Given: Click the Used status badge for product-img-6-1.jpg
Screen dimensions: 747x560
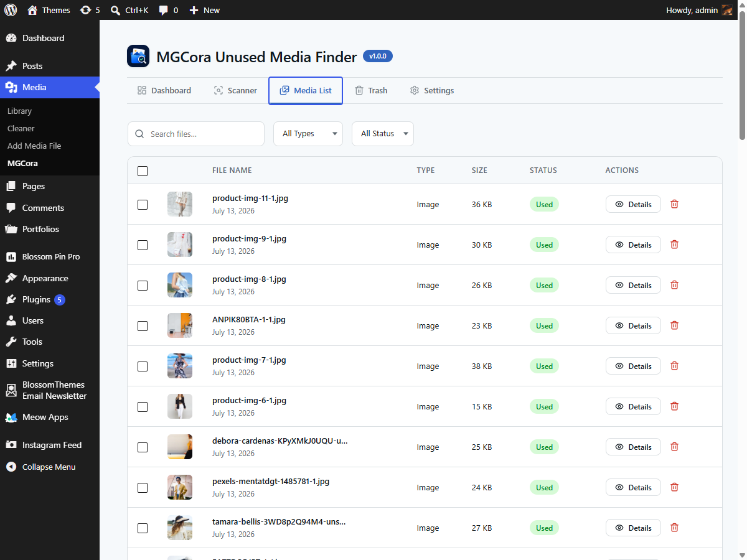Looking at the screenshot, I should click(x=544, y=406).
